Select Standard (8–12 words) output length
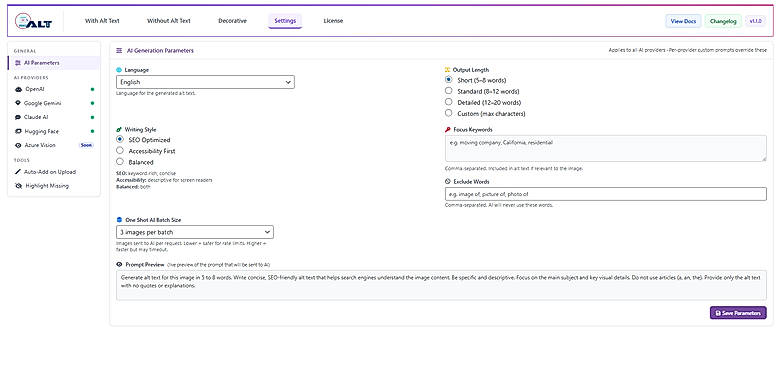The width and height of the screenshot is (781, 368). (448, 91)
